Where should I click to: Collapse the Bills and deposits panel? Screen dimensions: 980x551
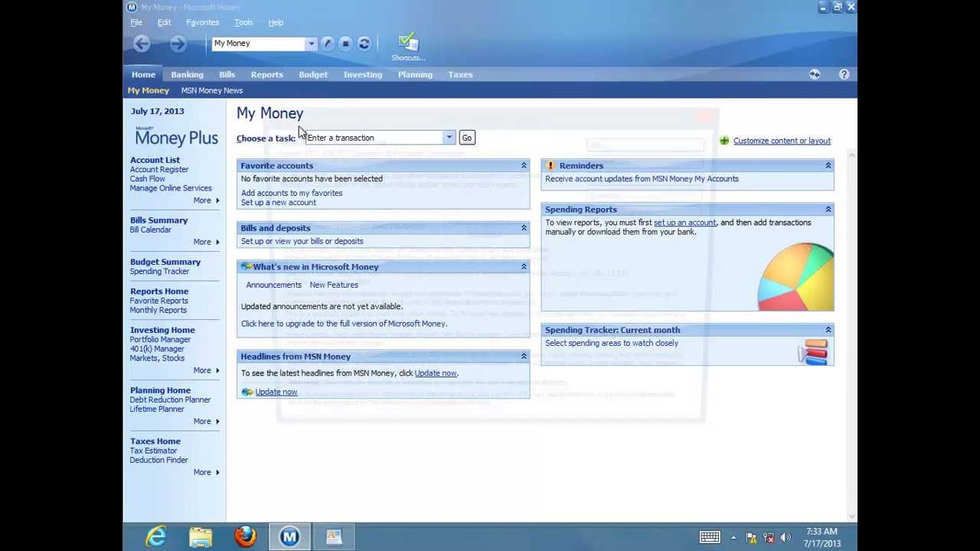(x=524, y=228)
